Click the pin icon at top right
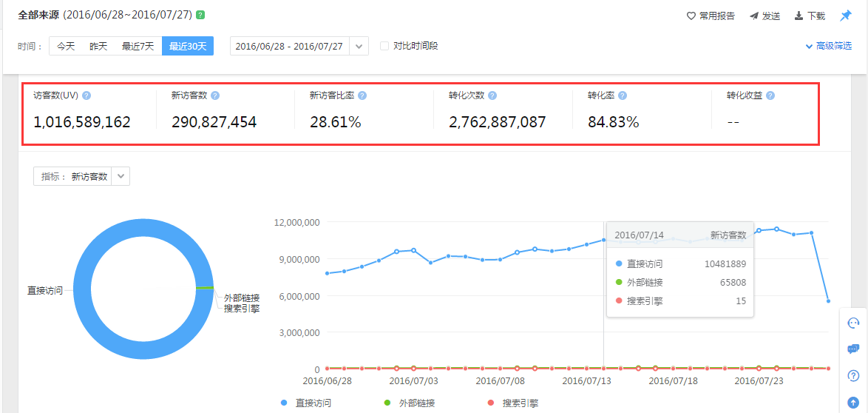Viewport: 868px width, 413px height. 846,16
